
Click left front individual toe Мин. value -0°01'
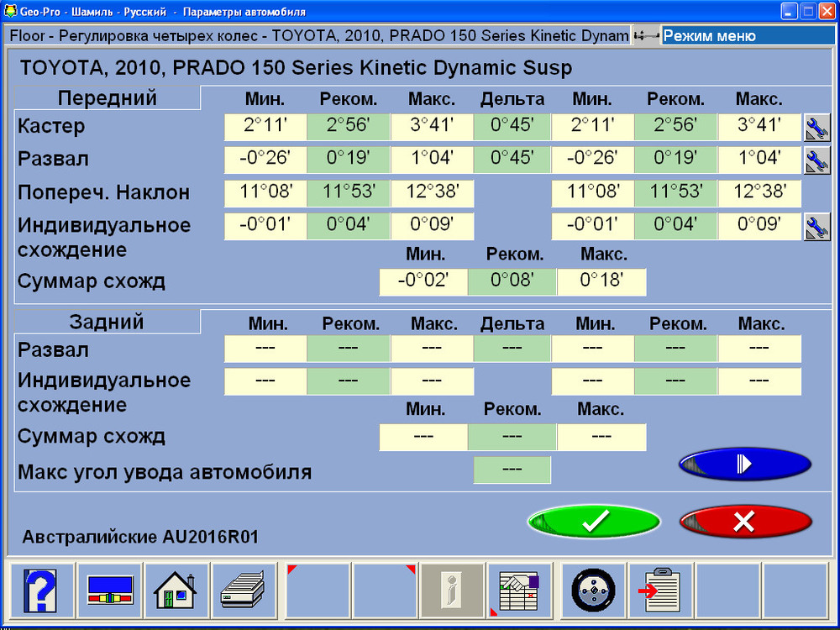coord(265,226)
